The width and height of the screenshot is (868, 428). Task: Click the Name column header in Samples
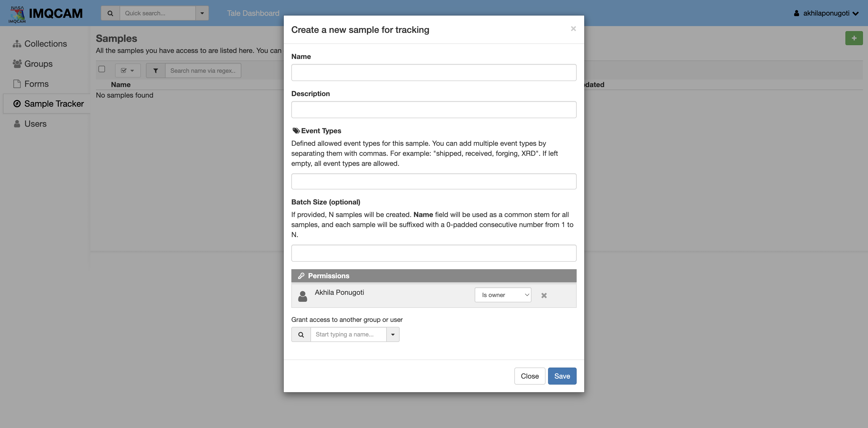pyautogui.click(x=121, y=85)
